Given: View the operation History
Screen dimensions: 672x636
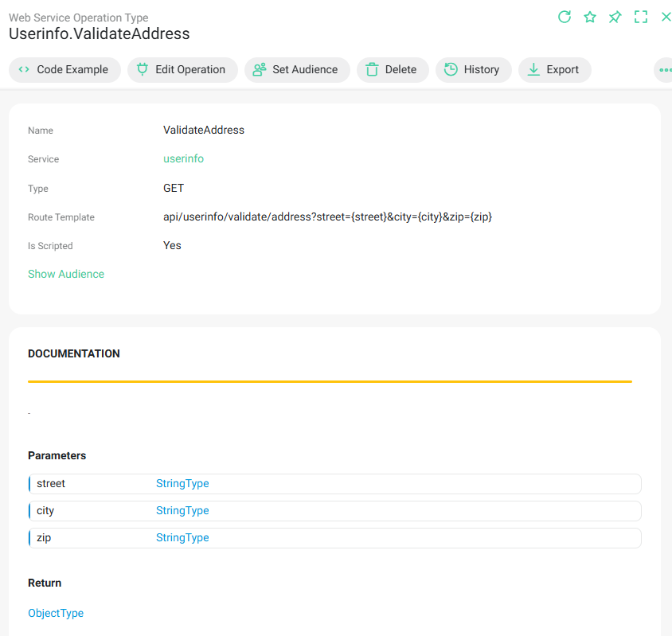Looking at the screenshot, I should pyautogui.click(x=473, y=70).
